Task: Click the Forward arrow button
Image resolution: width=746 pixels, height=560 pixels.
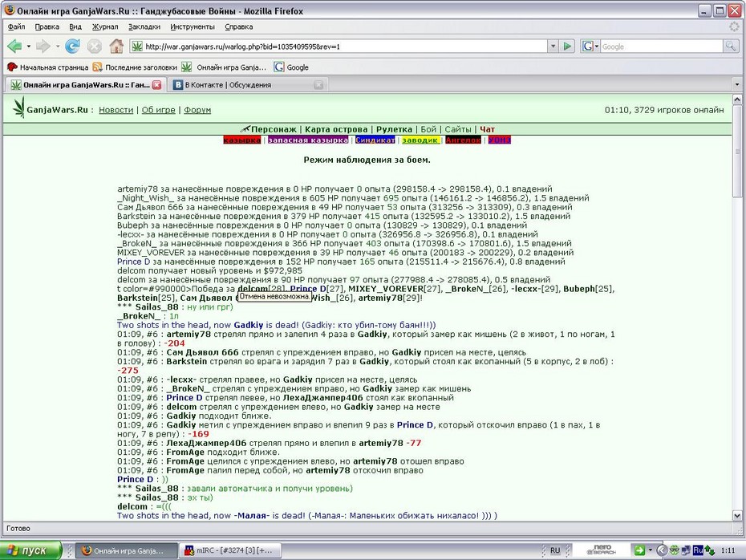Action: tap(43, 47)
